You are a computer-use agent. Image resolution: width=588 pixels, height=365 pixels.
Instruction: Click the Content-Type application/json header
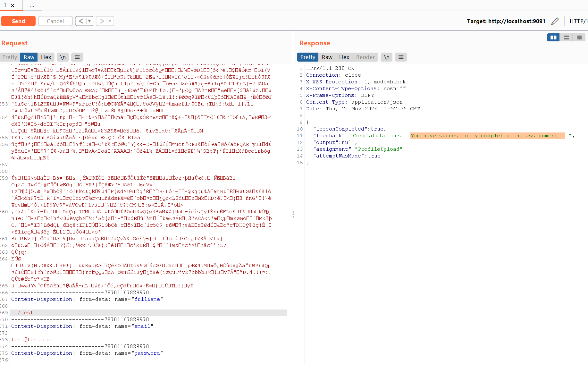(x=354, y=102)
